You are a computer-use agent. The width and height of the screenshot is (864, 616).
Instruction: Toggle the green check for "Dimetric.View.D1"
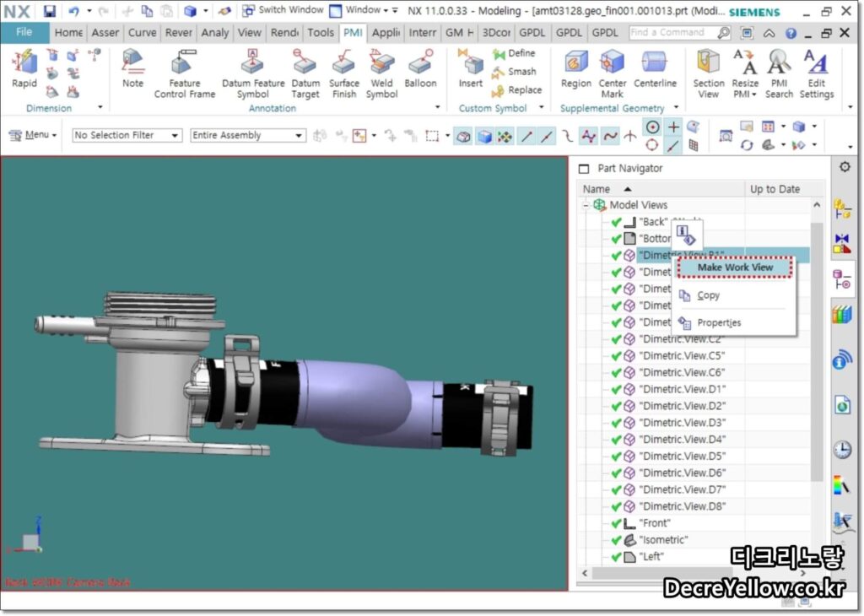616,389
